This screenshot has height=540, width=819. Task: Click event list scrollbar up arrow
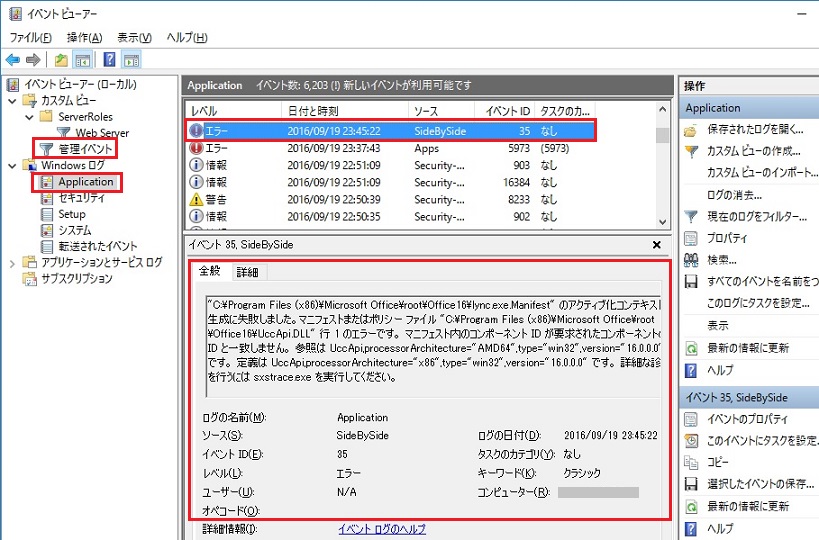pos(662,110)
